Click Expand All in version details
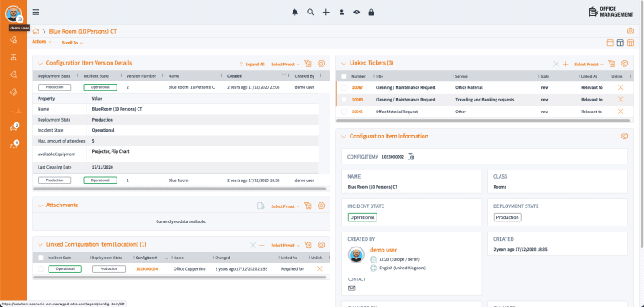The image size is (644, 307). (x=252, y=65)
